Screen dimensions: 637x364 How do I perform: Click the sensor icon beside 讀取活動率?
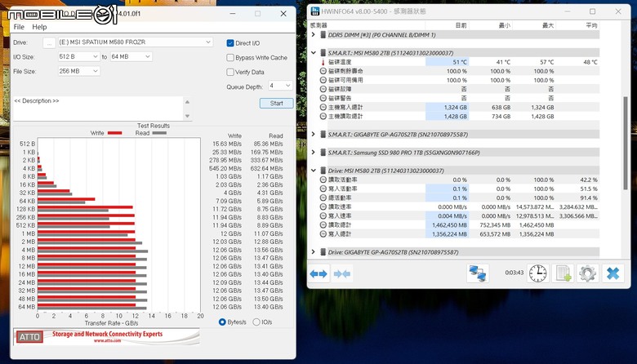(323, 180)
